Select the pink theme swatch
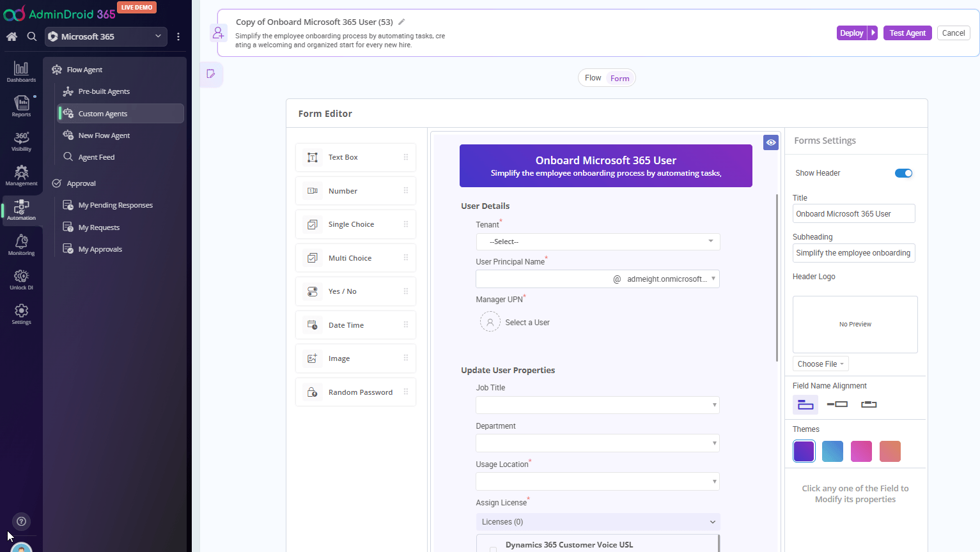Screen dimensions: 980x552 (x=861, y=451)
